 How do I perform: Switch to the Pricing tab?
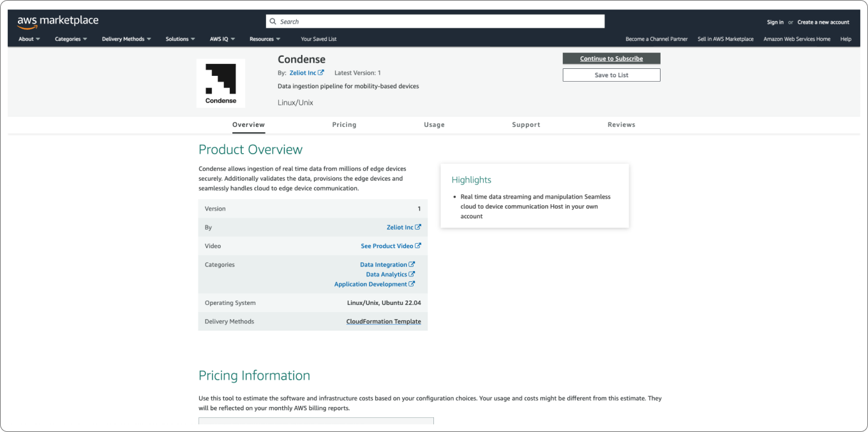pyautogui.click(x=344, y=124)
